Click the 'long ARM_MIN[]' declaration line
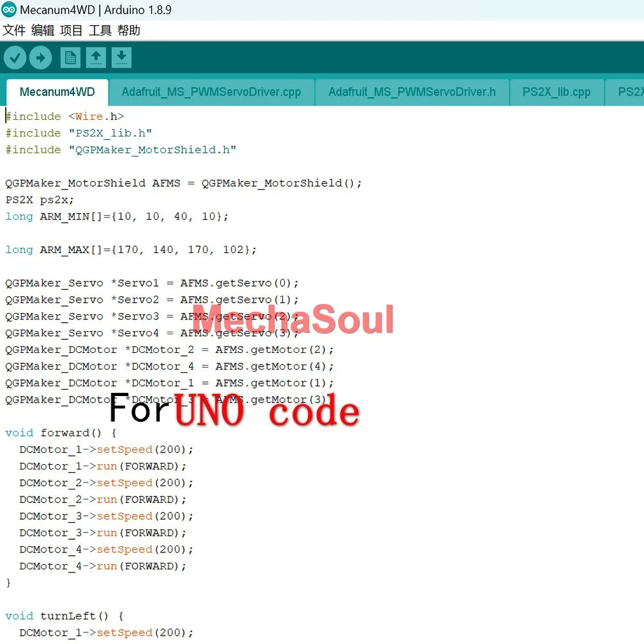This screenshot has width=644, height=644. tap(117, 216)
